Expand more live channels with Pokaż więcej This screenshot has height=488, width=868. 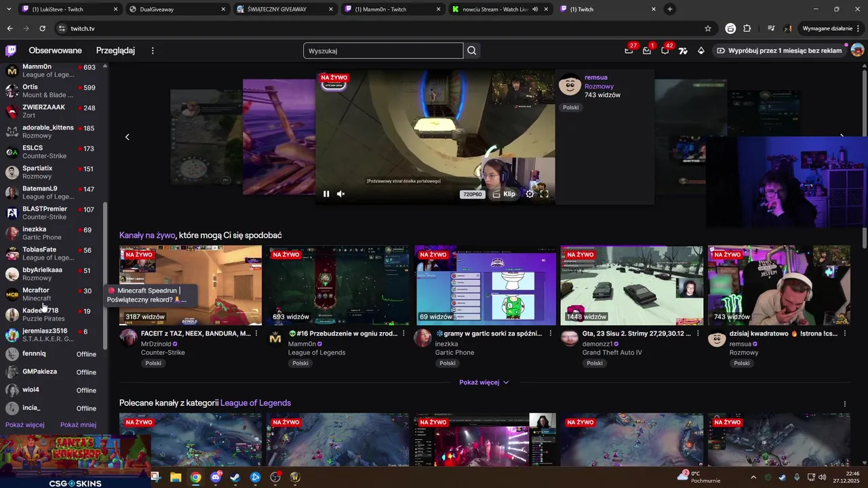coord(484,382)
